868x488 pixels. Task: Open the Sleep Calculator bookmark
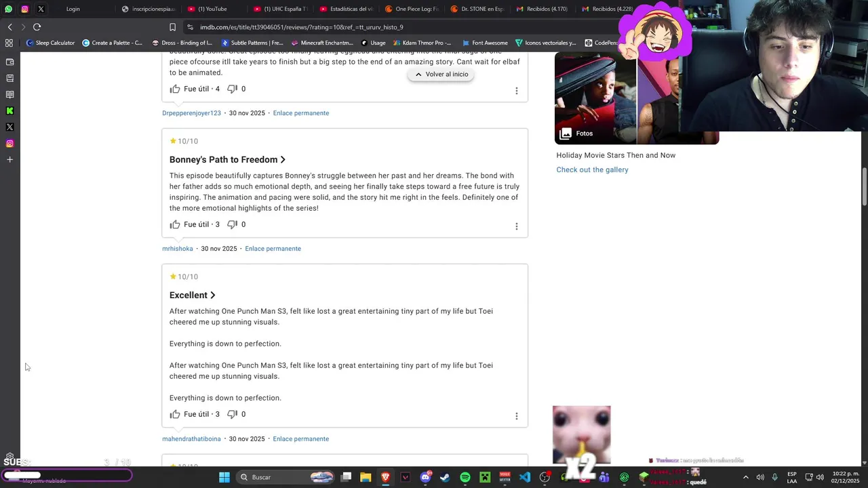point(50,43)
